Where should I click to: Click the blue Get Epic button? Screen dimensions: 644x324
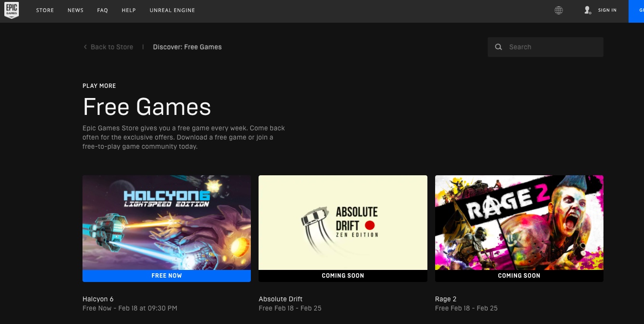[x=636, y=11]
